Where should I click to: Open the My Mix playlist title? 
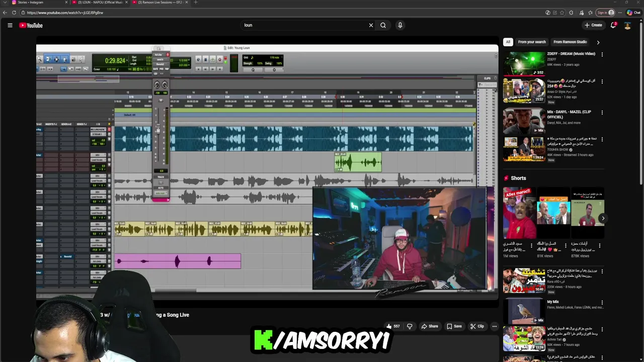(553, 302)
